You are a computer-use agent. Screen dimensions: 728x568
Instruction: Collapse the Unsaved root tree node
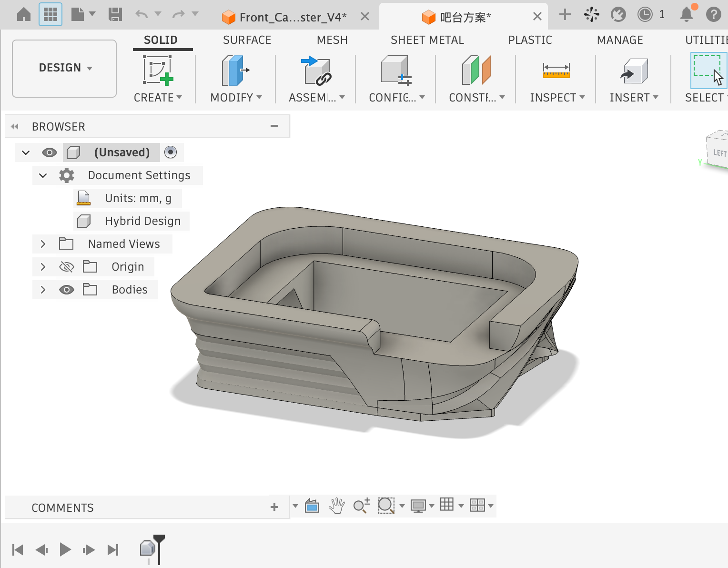pos(26,152)
